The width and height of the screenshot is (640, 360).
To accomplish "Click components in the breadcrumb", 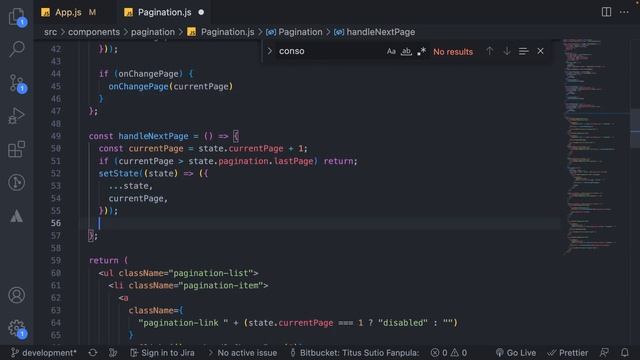I will click(x=94, y=32).
